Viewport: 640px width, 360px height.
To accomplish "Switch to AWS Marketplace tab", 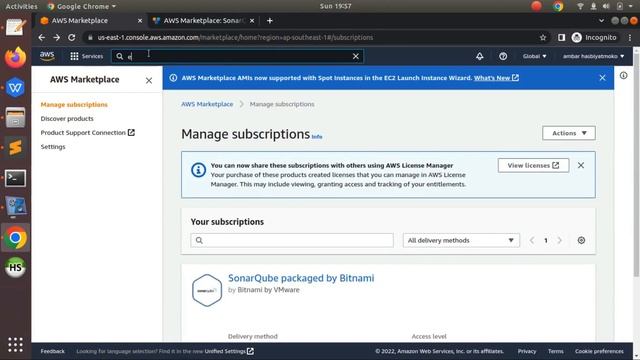I will pyautogui.click(x=91, y=20).
